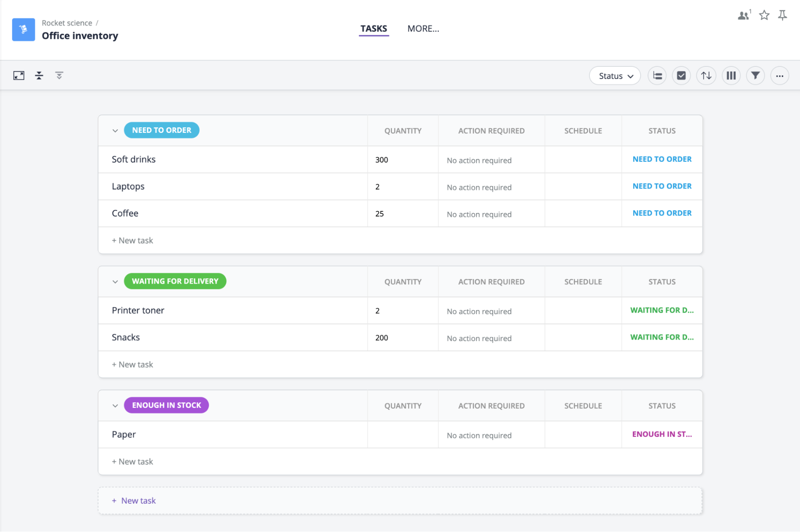The height and width of the screenshot is (532, 800).
Task: Open the filter funnel icon
Action: click(x=755, y=76)
